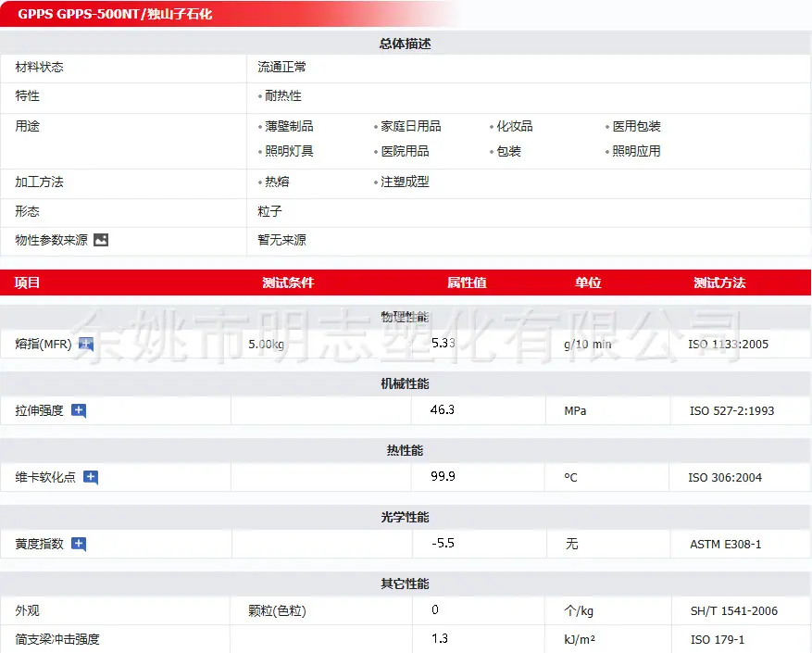Expand the plus icon next to 维卡软化点
Image resolution: width=812 pixels, height=653 pixels.
pos(91,477)
